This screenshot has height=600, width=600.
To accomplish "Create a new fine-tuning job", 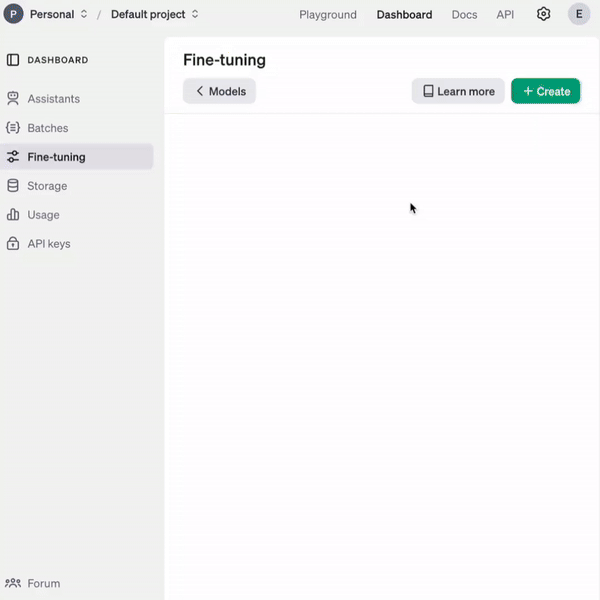I will [545, 91].
